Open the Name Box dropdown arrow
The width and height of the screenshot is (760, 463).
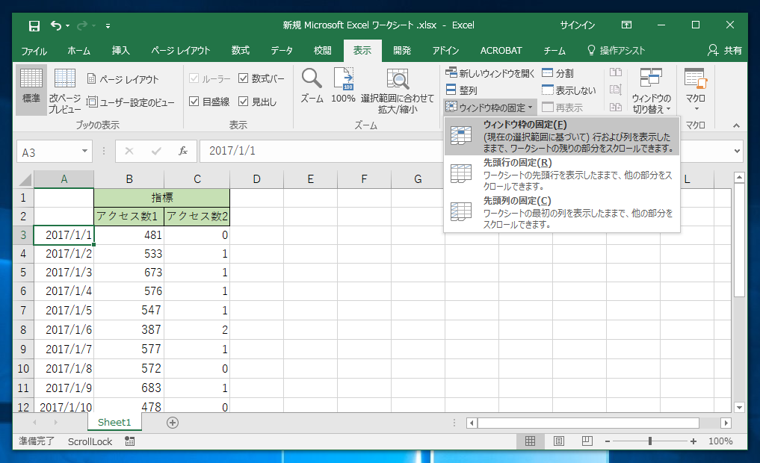[102, 152]
